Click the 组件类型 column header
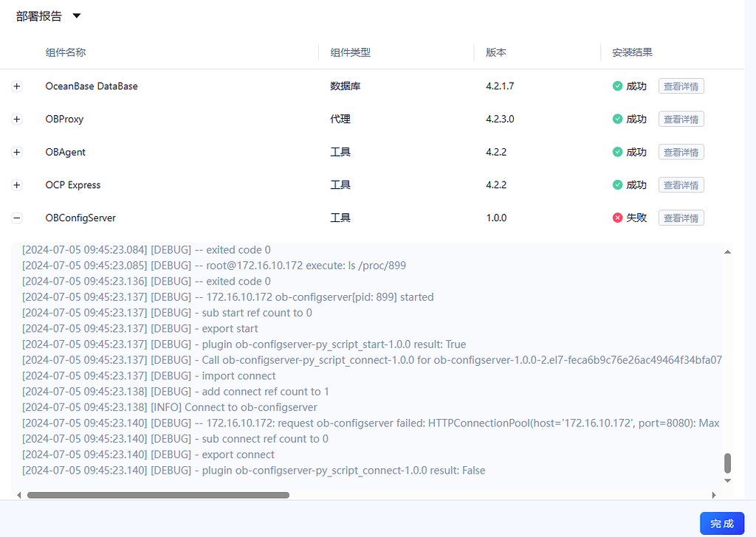The width and height of the screenshot is (756, 537). click(350, 52)
